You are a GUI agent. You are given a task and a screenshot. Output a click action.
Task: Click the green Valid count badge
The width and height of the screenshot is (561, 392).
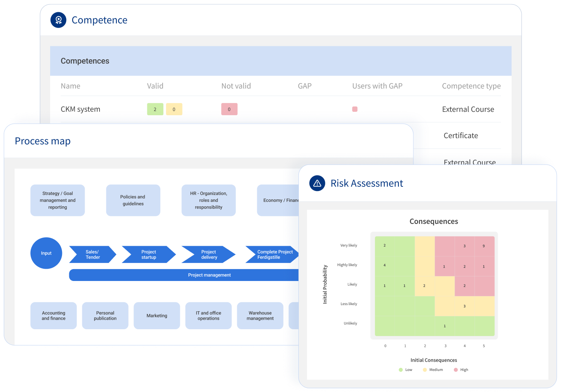click(155, 109)
